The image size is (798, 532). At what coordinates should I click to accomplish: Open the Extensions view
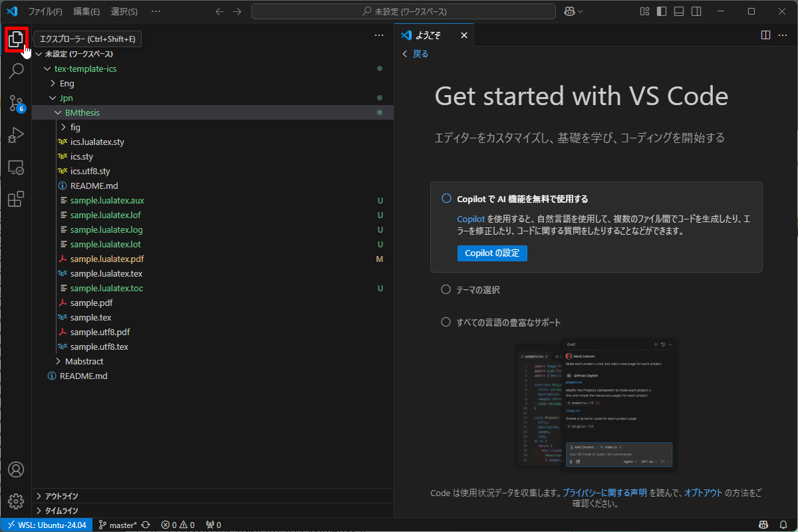coord(16,199)
